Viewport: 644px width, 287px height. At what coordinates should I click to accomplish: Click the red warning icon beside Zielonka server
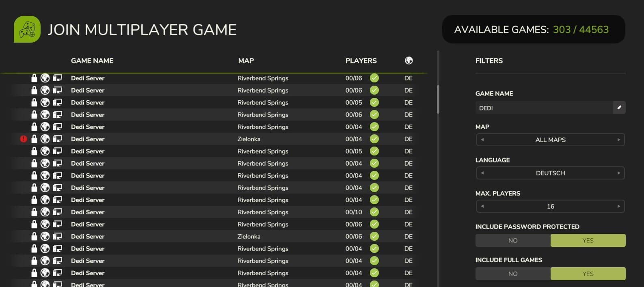click(24, 139)
